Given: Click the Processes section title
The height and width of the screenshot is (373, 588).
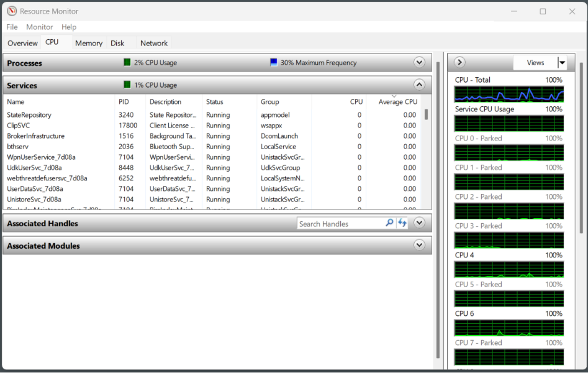Looking at the screenshot, I should click(x=24, y=63).
